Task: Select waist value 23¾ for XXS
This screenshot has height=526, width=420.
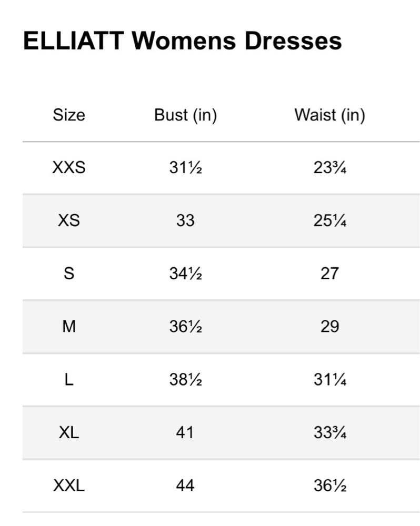Action: pos(329,167)
